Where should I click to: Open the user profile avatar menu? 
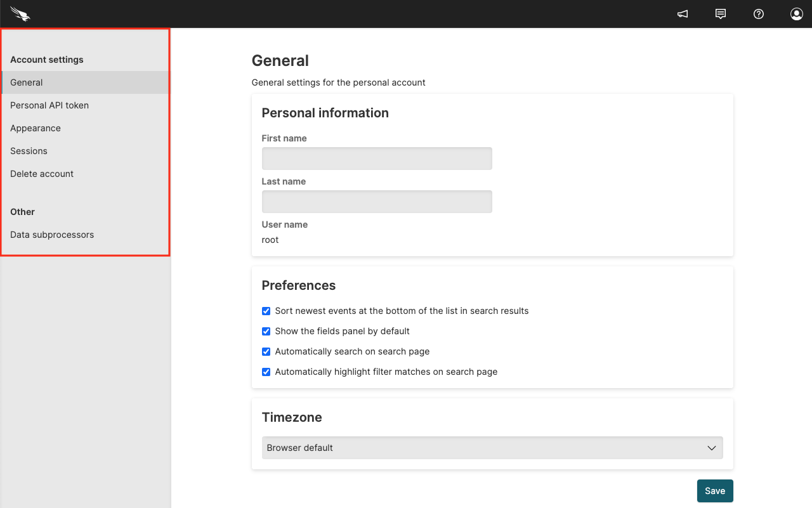click(x=796, y=13)
